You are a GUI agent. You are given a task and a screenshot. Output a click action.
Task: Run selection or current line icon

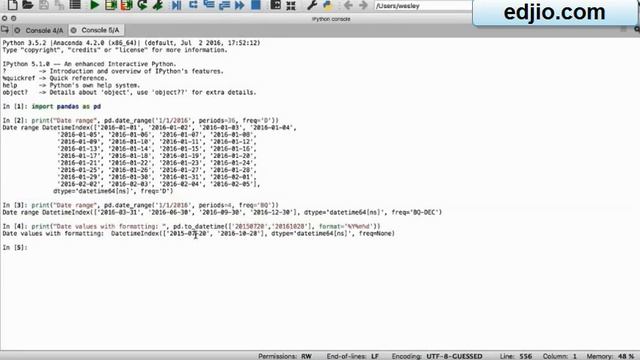click(158, 5)
